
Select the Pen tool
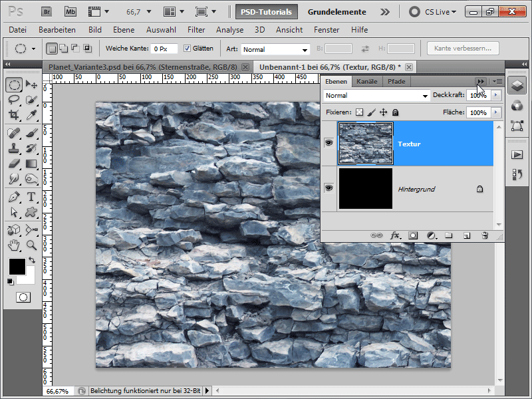(14, 197)
